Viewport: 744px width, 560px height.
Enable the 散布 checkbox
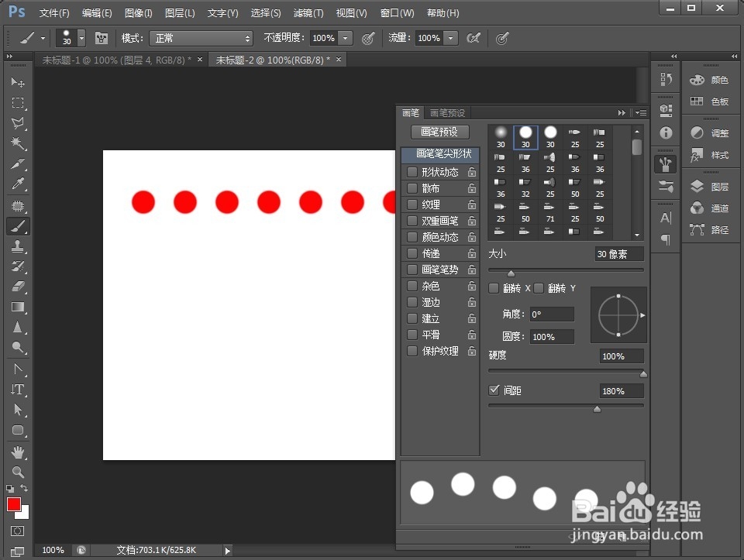(412, 188)
